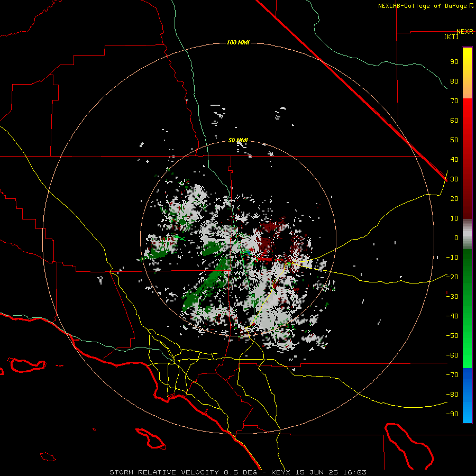Click the positive "30" scale value
Viewport: 476px width, 476px height.
tap(454, 179)
